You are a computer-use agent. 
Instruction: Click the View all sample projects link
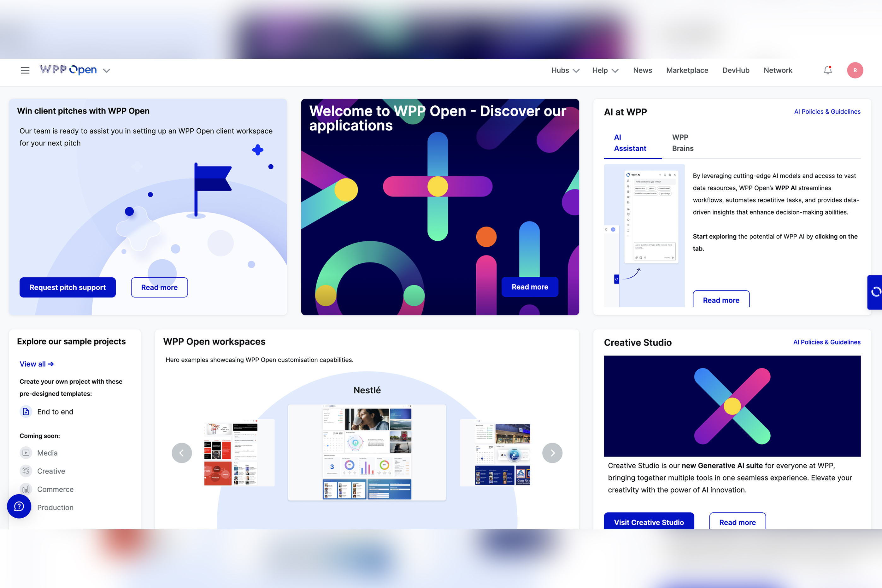36,364
